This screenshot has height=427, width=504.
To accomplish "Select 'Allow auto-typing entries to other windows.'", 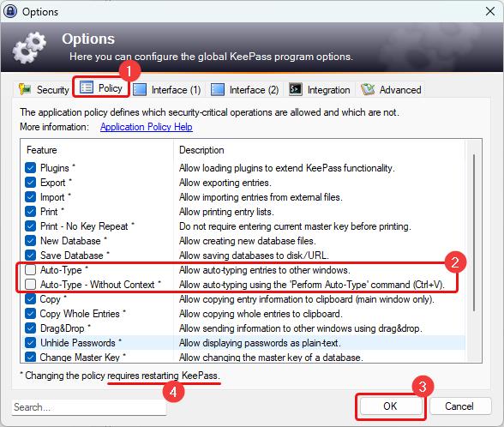I will 265,270.
